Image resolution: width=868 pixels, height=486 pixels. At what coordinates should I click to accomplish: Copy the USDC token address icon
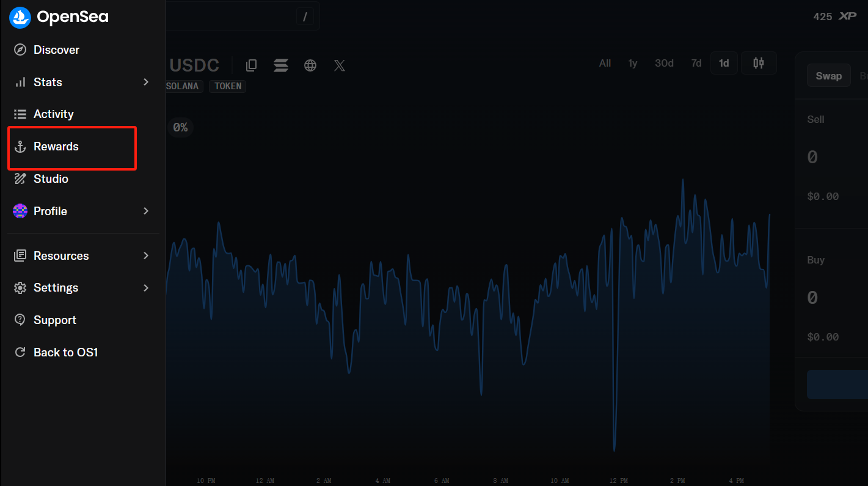[x=251, y=65]
